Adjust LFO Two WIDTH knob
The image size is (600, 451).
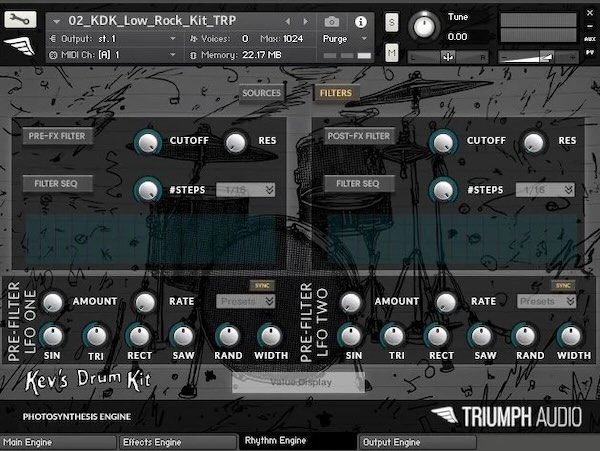point(571,336)
